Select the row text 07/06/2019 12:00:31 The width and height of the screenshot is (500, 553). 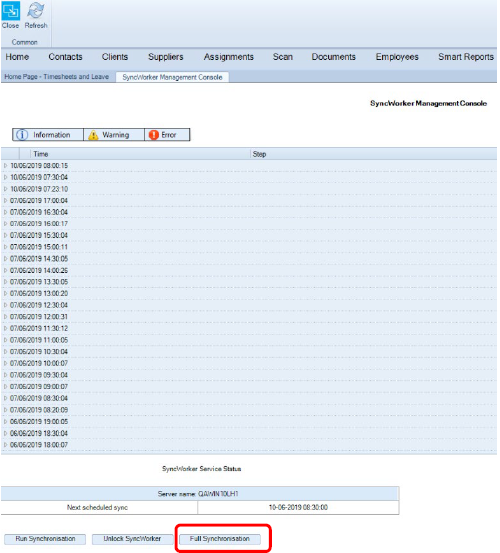(39, 317)
